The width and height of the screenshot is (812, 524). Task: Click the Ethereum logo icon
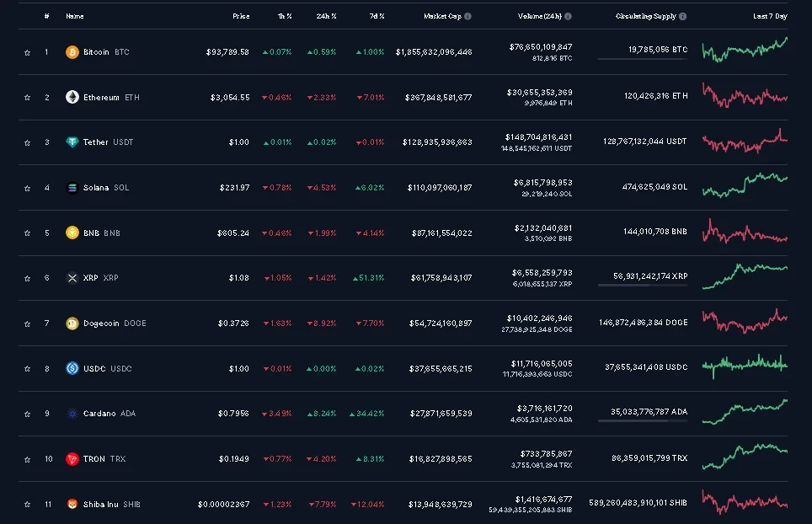(72, 97)
